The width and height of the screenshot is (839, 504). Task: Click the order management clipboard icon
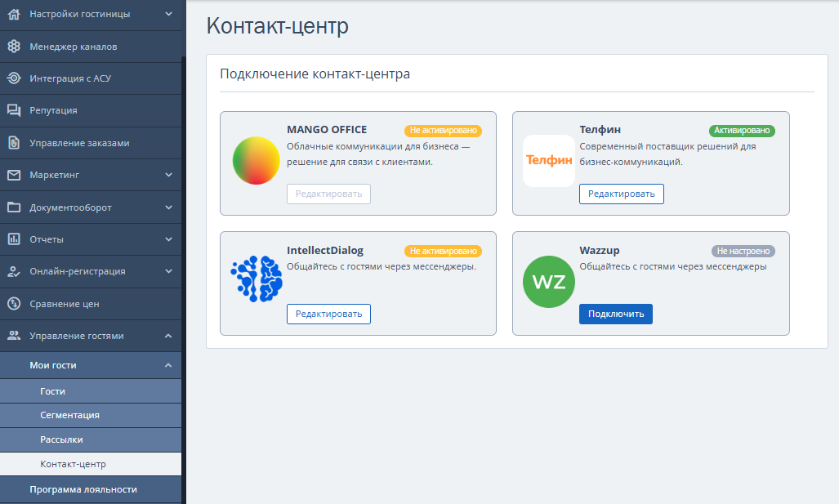tap(14, 143)
